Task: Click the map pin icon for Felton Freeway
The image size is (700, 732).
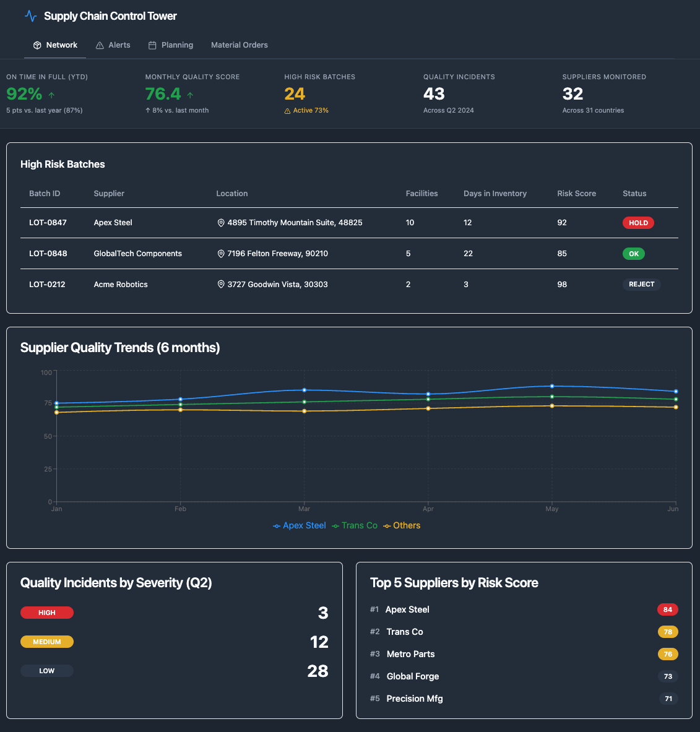Action: 221,254
